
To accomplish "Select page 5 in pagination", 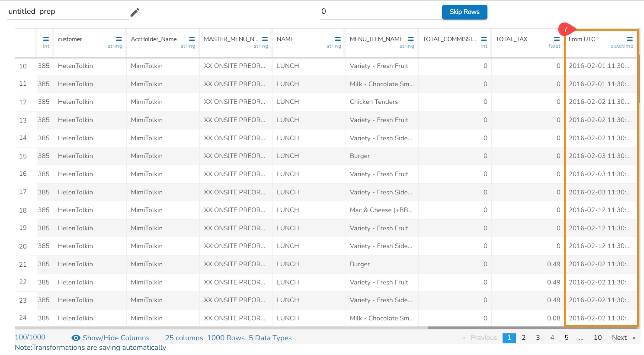I will pos(566,338).
